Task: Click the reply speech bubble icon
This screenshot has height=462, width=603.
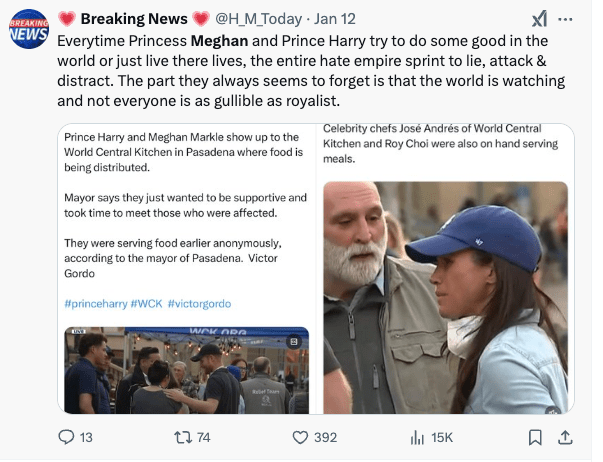Action: (66, 437)
